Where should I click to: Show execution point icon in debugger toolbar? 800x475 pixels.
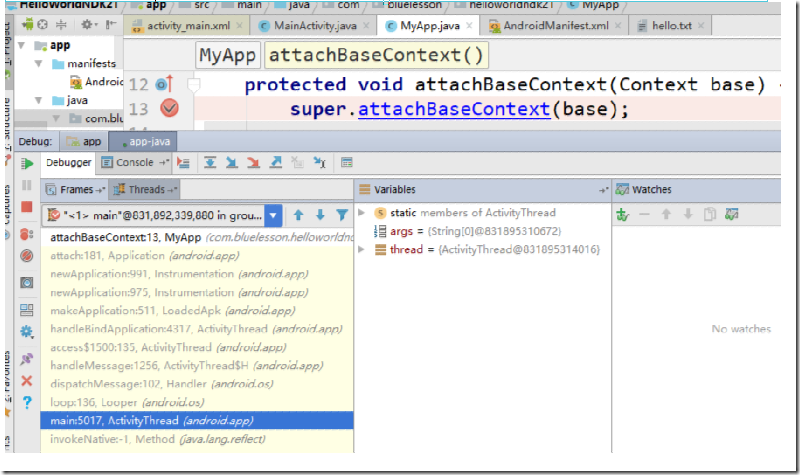coord(183,163)
